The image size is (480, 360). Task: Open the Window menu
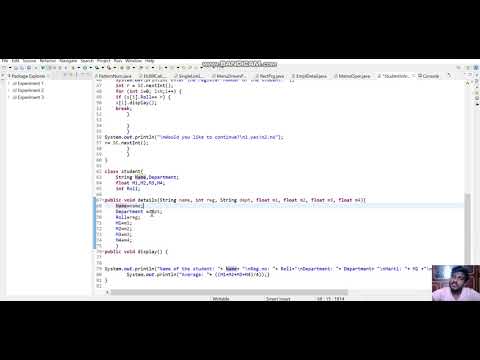(x=134, y=61)
